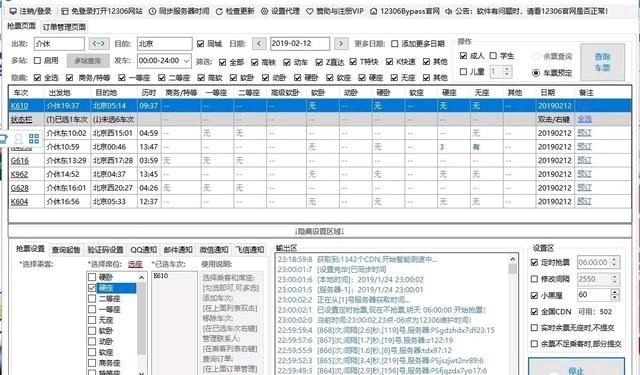640x375 pixels.
Task: Select K610 row in train table
Action: 320,106
